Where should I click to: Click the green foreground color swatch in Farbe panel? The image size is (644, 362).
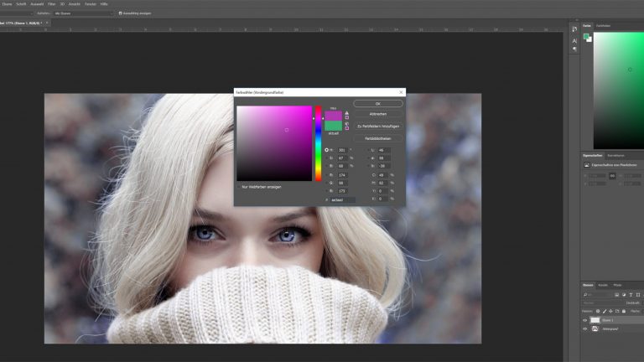click(586, 36)
